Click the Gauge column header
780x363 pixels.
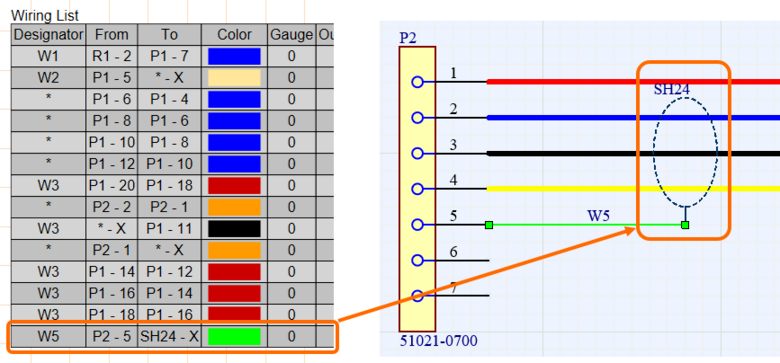tap(292, 35)
